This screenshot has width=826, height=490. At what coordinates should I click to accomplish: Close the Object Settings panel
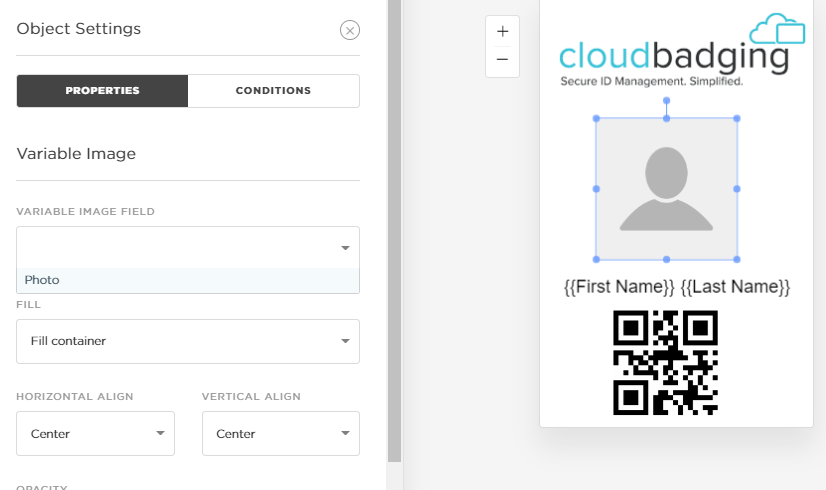pos(350,30)
